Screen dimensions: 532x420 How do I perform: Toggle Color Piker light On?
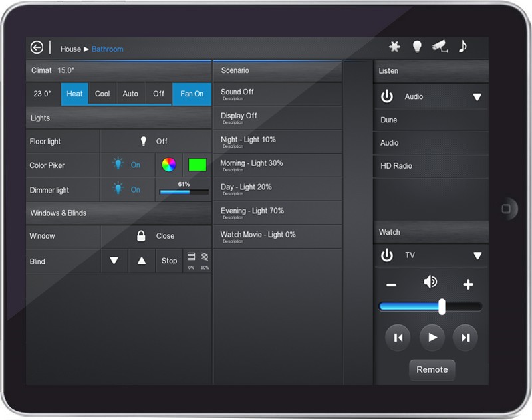128,165
